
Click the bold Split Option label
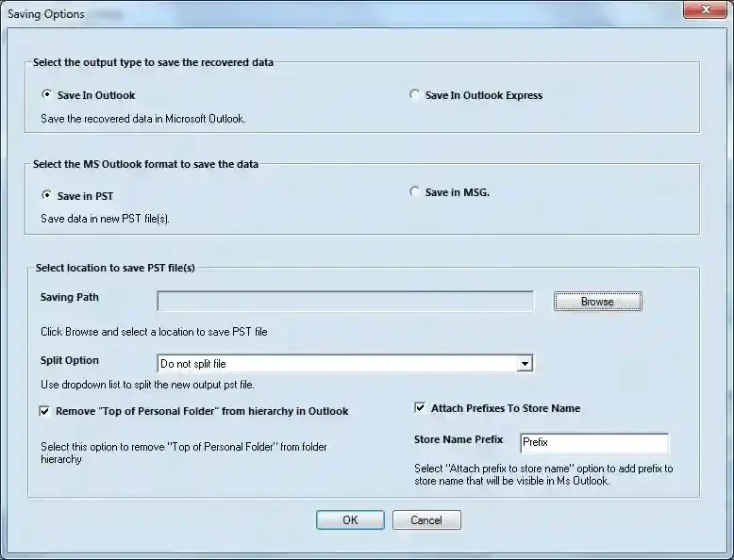(x=70, y=360)
